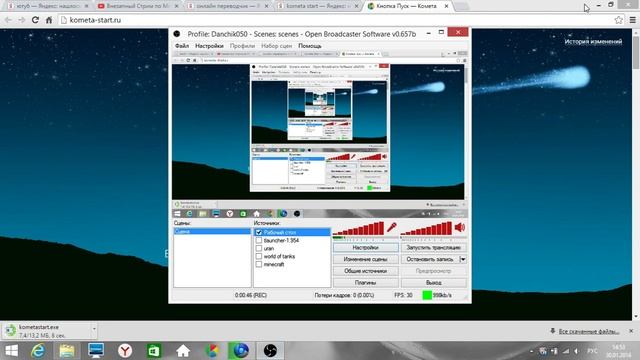
Task: Switch to OBS via its taskbar icon
Action: [x=270, y=350]
